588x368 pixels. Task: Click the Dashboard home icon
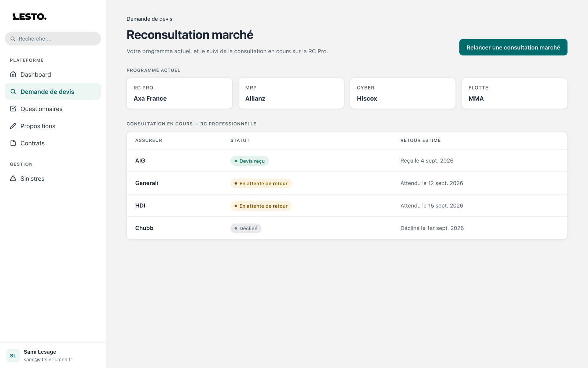(x=13, y=74)
